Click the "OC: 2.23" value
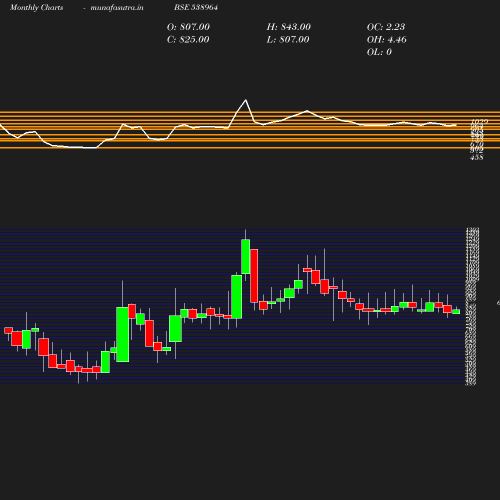The width and height of the screenshot is (500, 500). [386, 27]
